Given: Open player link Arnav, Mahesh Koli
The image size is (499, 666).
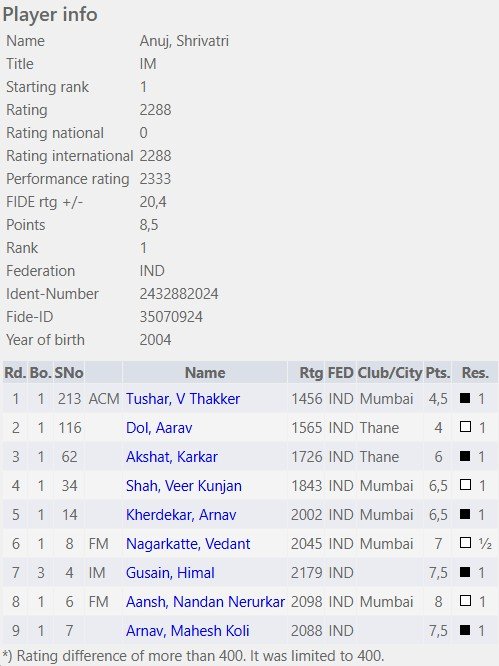Looking at the screenshot, I should [x=187, y=631].
